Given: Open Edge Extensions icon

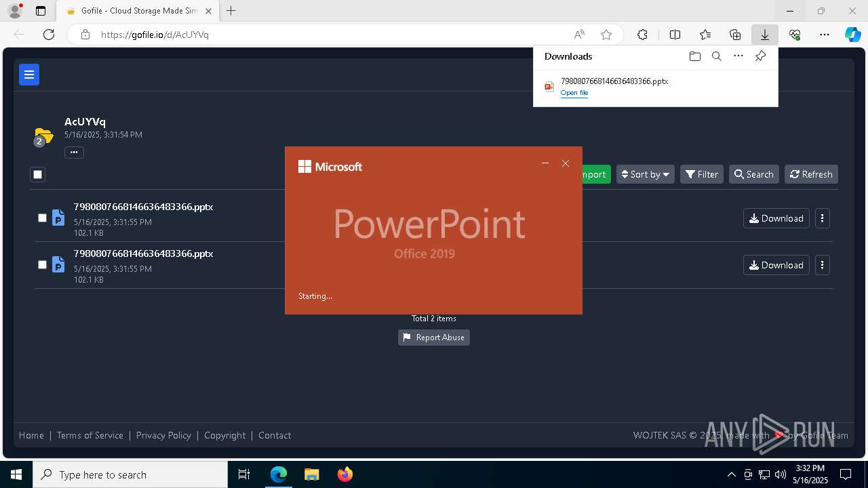Looking at the screenshot, I should pyautogui.click(x=642, y=35).
